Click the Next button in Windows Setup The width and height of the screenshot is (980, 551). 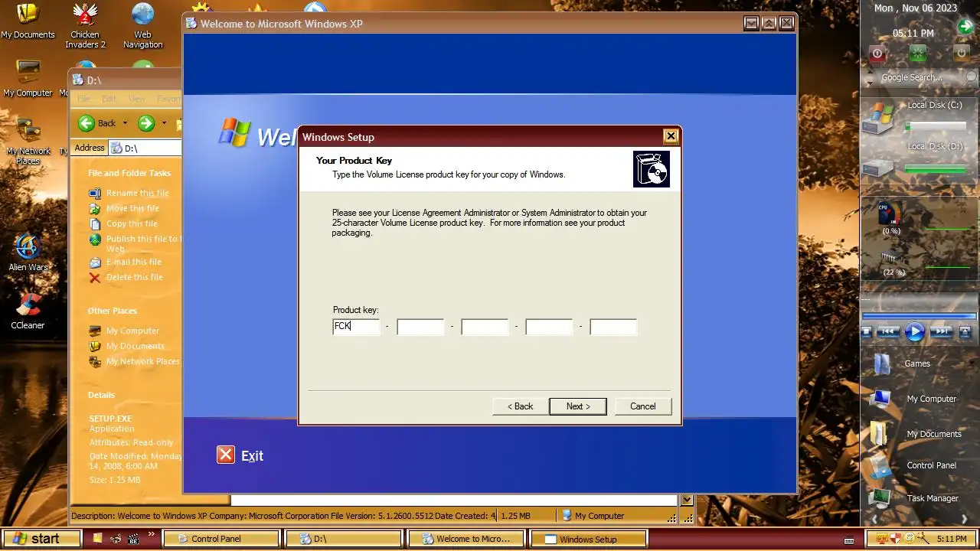tap(578, 406)
